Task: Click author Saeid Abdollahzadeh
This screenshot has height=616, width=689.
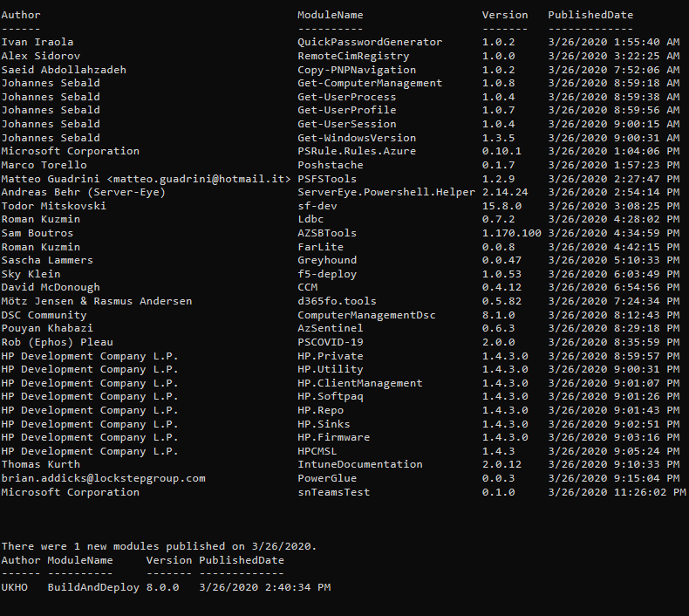Action: (x=64, y=70)
